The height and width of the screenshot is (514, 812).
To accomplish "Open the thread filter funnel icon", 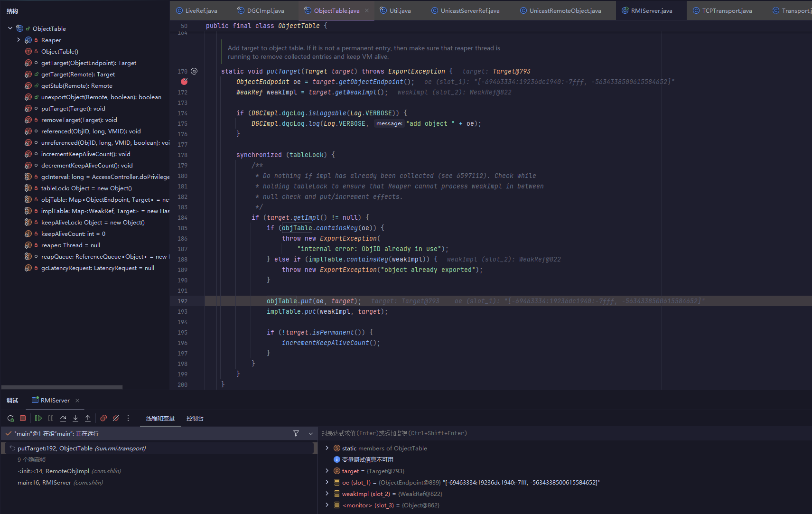I will [296, 433].
